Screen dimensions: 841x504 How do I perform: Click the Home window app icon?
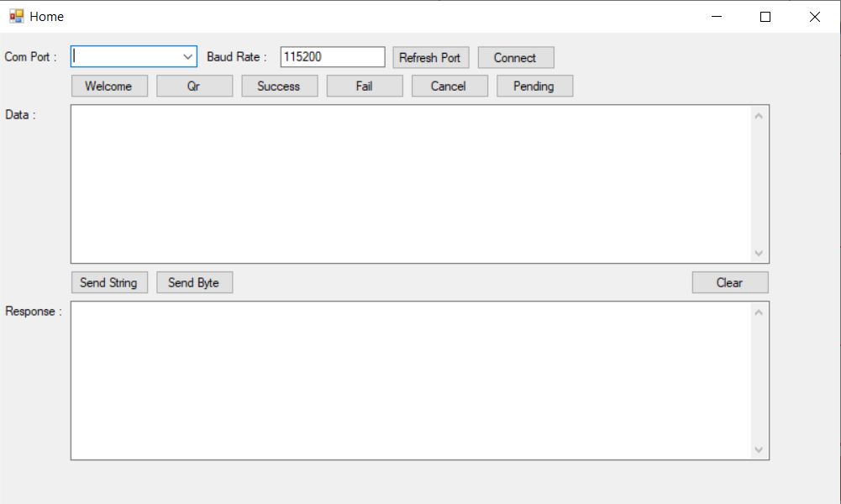point(17,16)
